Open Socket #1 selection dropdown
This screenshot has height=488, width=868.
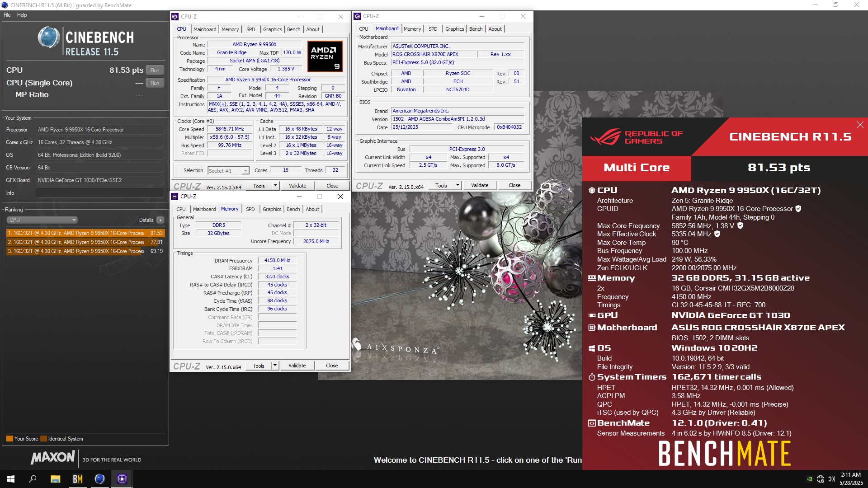228,171
